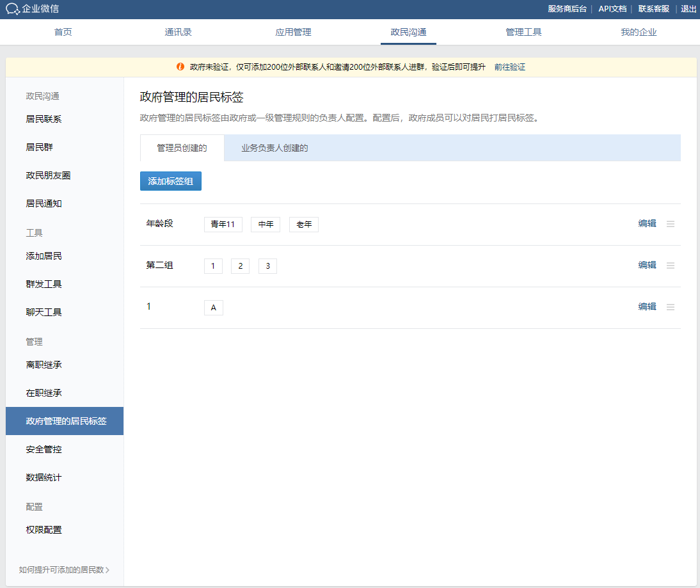This screenshot has height=588, width=700.
Task: Open 通讯录 navigation tab
Action: (178, 32)
